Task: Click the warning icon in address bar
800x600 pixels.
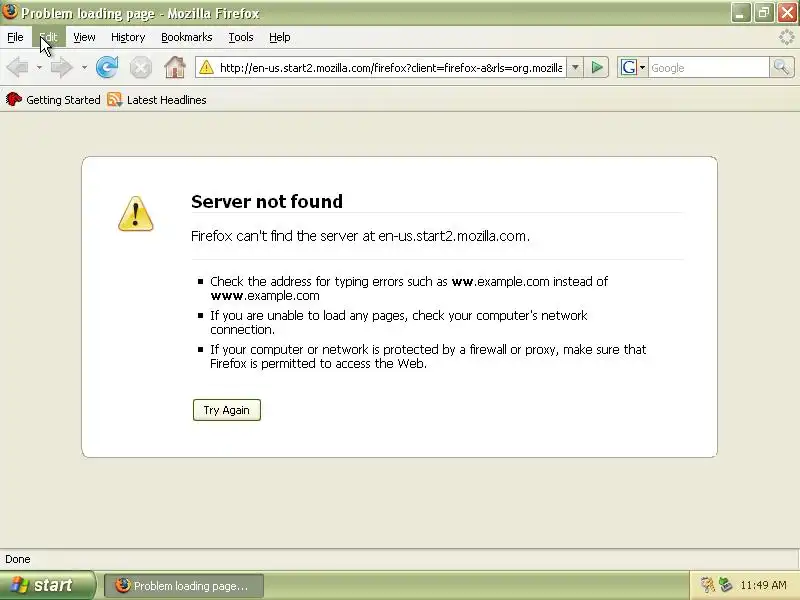Action: click(x=206, y=67)
